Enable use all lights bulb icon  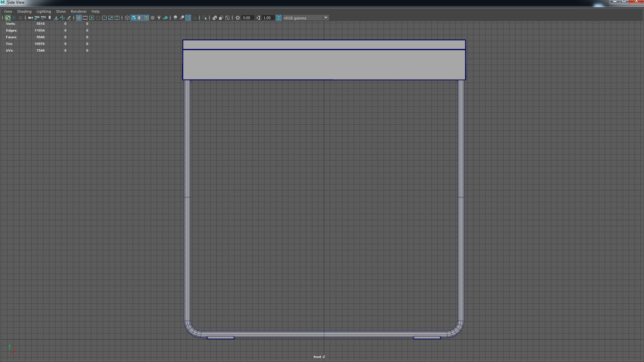159,18
